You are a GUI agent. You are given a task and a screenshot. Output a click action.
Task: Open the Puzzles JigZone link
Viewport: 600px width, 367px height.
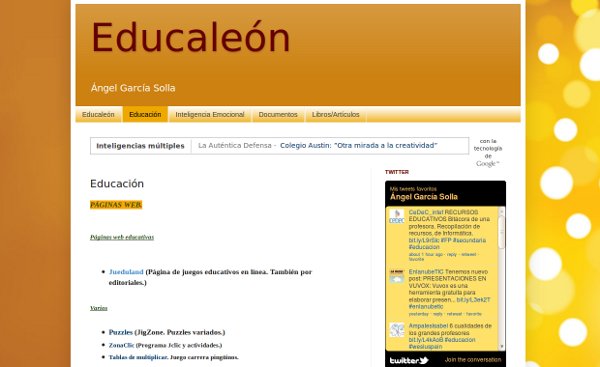(121, 332)
